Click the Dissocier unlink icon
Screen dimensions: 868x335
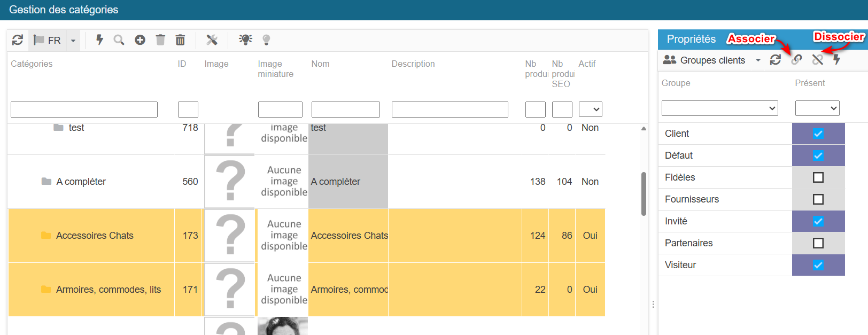817,60
